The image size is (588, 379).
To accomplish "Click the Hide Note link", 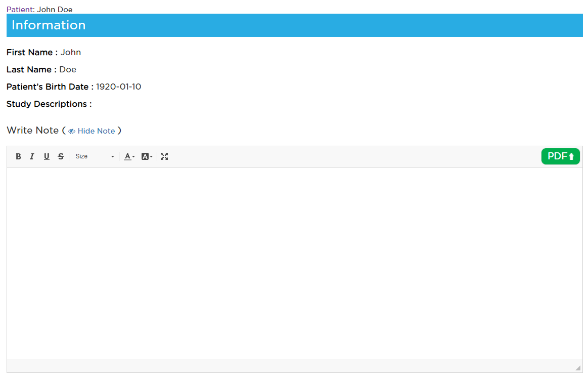I will click(92, 131).
